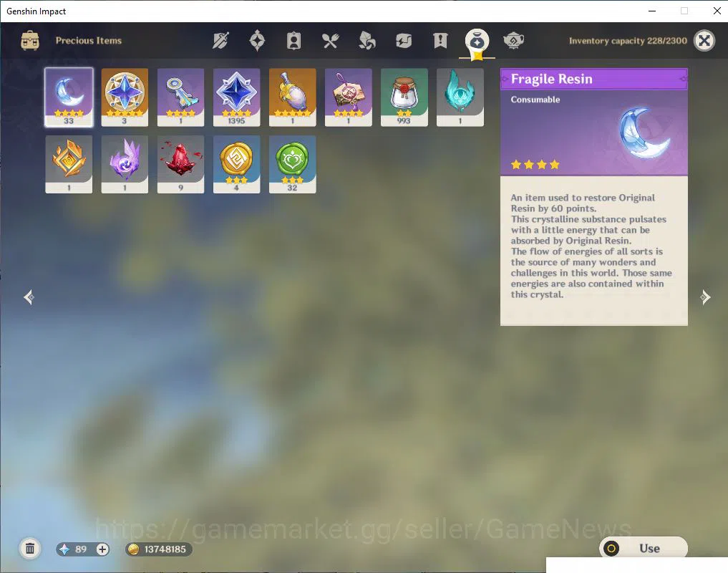The width and height of the screenshot is (728, 573).
Task: Switch to the Artifacts tab
Action: coord(257,41)
